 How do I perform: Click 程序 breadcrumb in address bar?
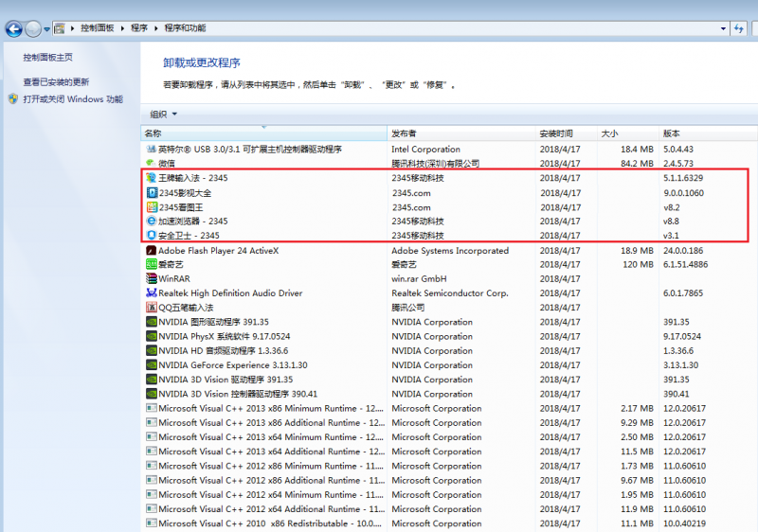[x=139, y=28]
